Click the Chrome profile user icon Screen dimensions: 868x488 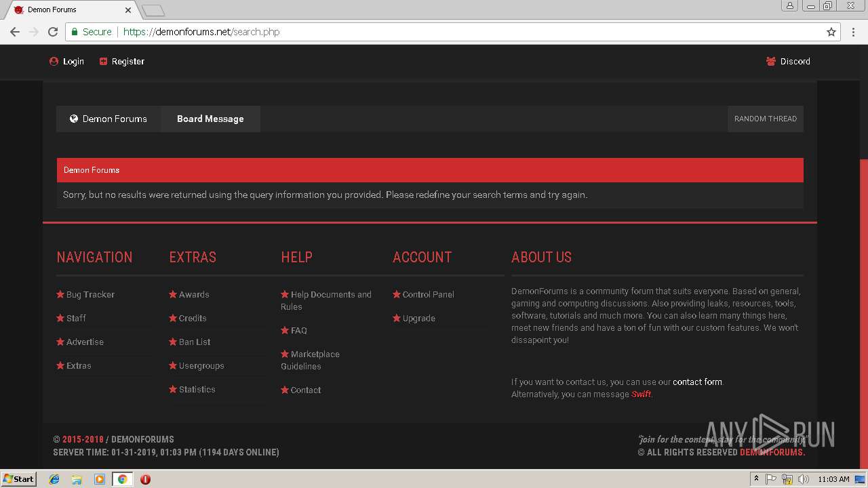coord(790,5)
